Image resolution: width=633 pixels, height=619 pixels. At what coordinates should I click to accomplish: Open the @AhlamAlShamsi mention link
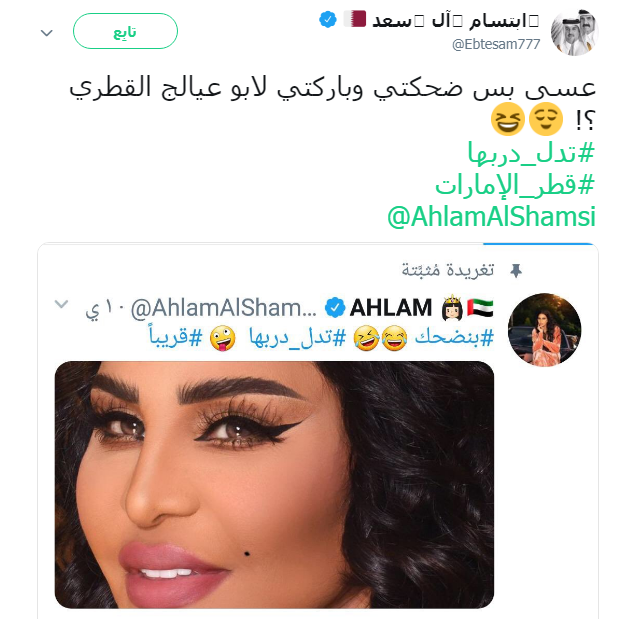[491, 217]
